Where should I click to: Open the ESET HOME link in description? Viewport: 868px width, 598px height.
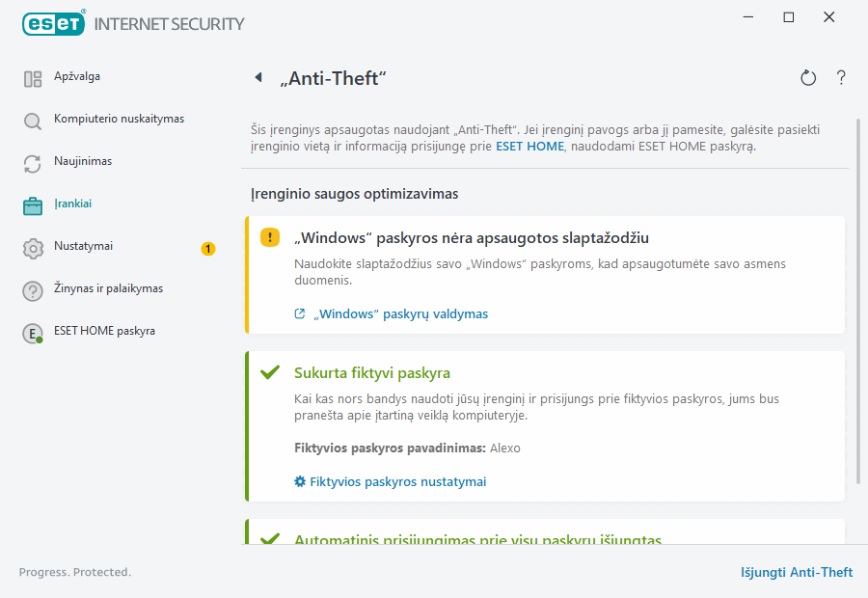(x=529, y=148)
